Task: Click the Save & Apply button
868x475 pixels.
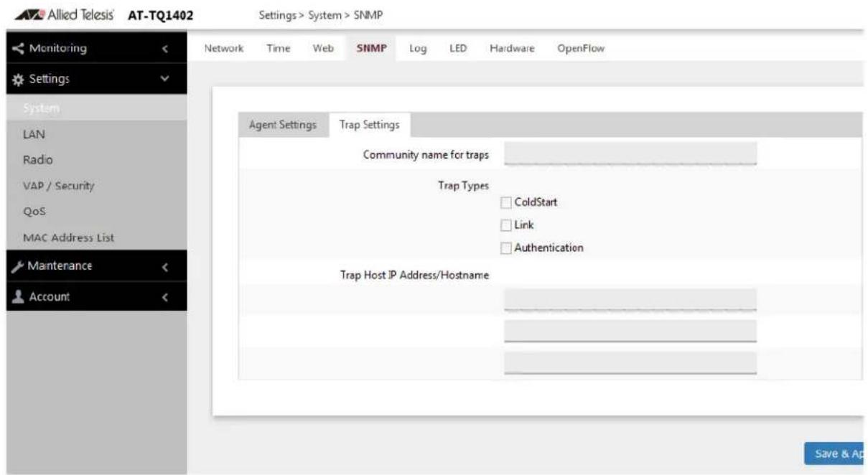Action: coord(835,453)
